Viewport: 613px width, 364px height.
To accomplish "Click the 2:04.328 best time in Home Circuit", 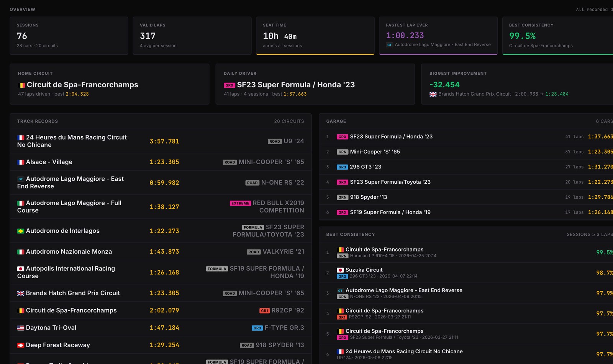I will (77, 94).
